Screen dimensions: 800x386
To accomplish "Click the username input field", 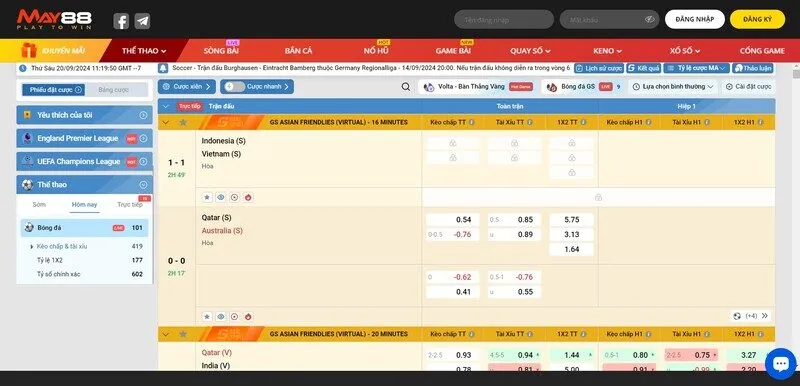I will 504,19.
